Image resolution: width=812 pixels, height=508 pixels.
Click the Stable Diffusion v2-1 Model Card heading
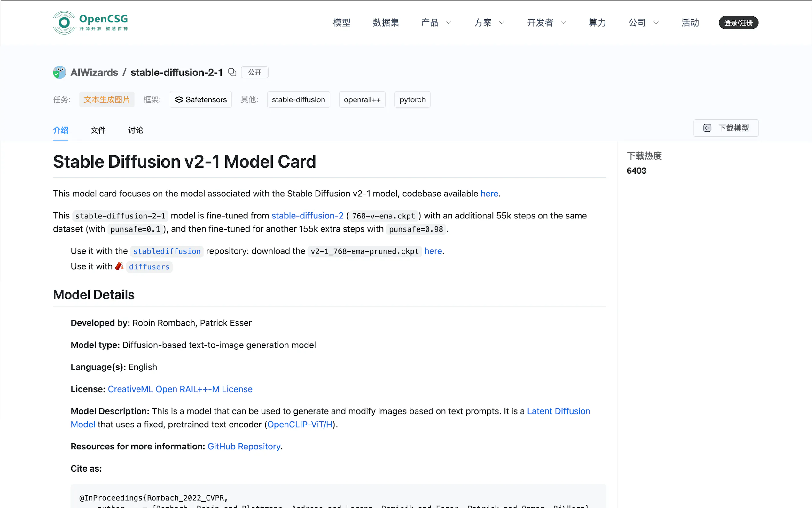pos(184,162)
